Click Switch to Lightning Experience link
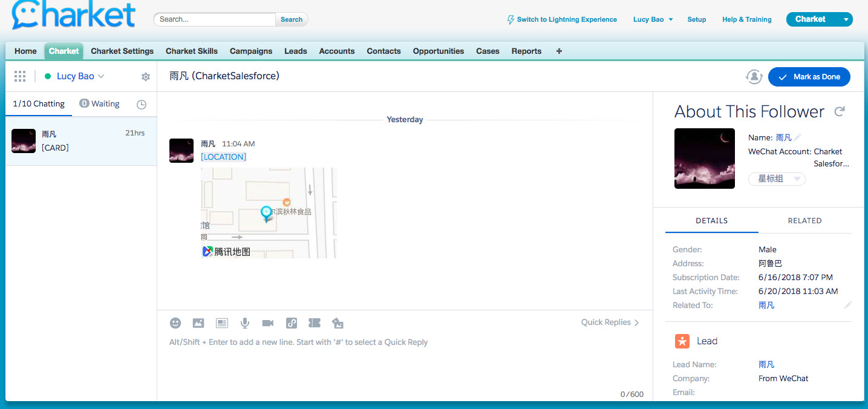The width and height of the screenshot is (868, 409). point(562,19)
